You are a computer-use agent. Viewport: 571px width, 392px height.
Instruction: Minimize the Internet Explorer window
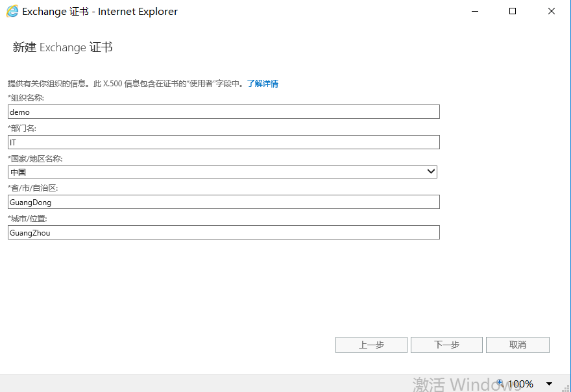tap(474, 11)
